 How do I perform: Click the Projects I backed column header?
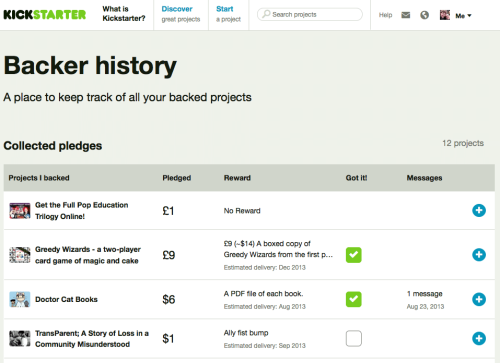pyautogui.click(x=39, y=178)
